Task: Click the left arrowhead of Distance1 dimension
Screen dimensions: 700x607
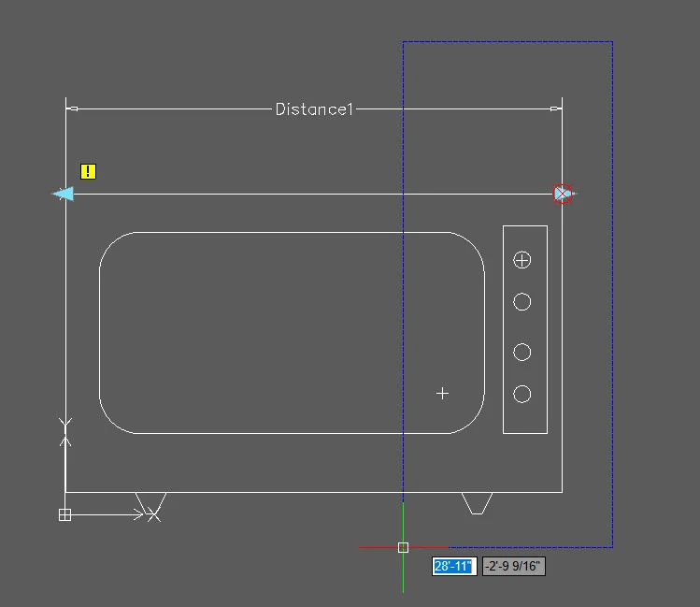Action: (x=72, y=109)
